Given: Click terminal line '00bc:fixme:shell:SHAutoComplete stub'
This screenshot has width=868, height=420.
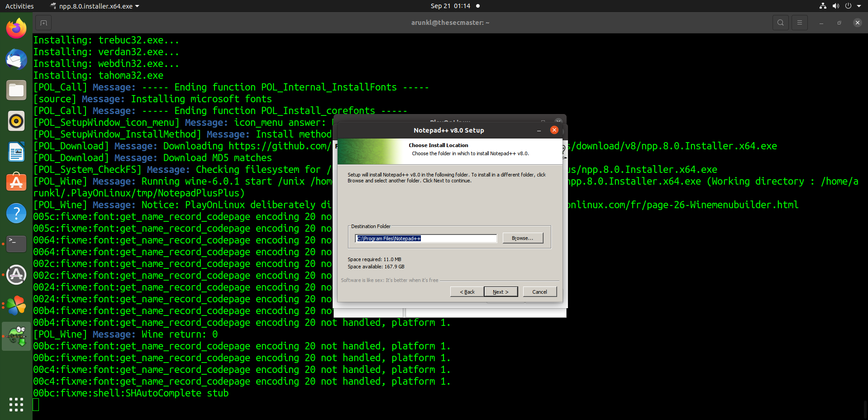Looking at the screenshot, I should (x=131, y=393).
